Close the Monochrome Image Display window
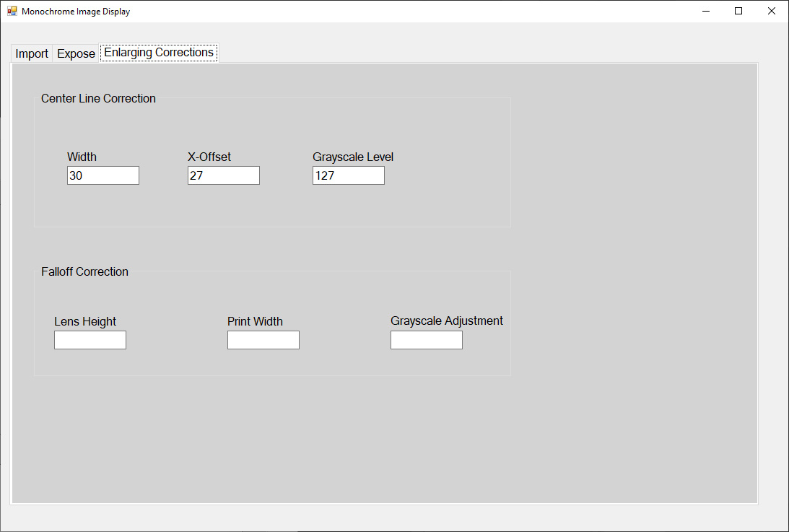 pos(771,12)
